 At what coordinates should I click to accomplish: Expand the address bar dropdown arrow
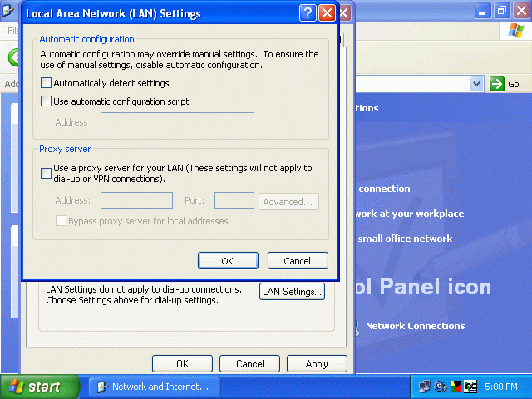(476, 83)
